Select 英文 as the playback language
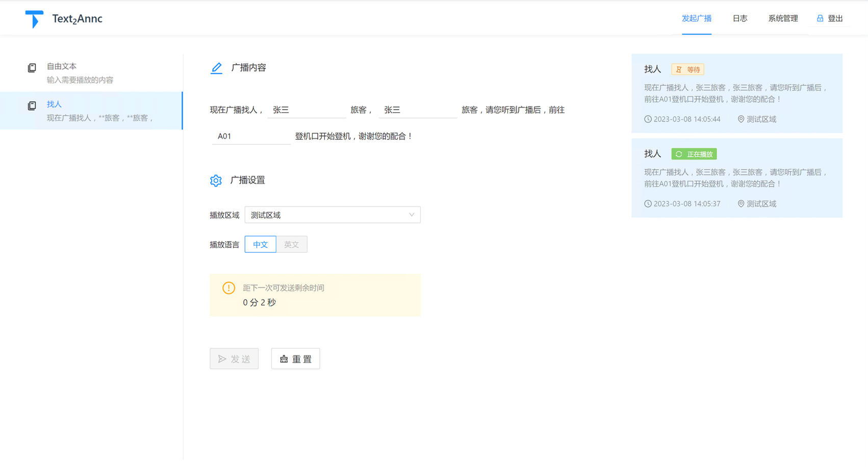The width and height of the screenshot is (868, 467). coord(292,244)
